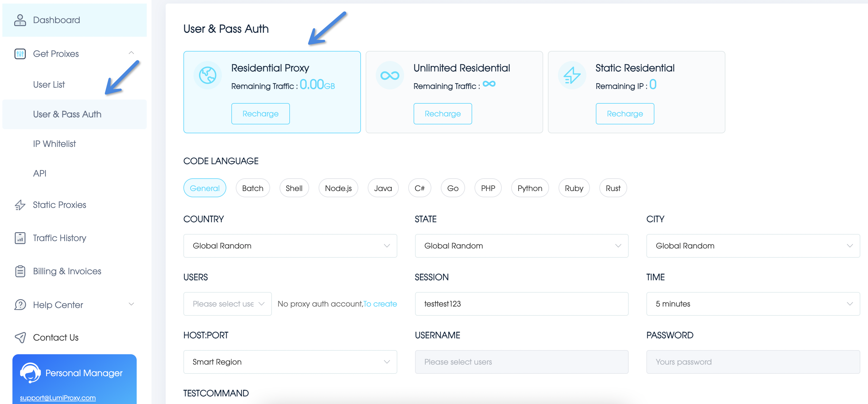Screen dimensions: 868x404
Task: Click the Billing & Invoices clipboard icon
Action: [20, 271]
